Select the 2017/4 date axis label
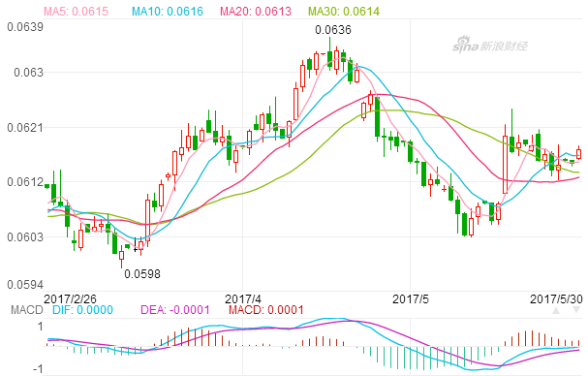Image resolution: width=588 pixels, height=376 pixels. click(243, 299)
